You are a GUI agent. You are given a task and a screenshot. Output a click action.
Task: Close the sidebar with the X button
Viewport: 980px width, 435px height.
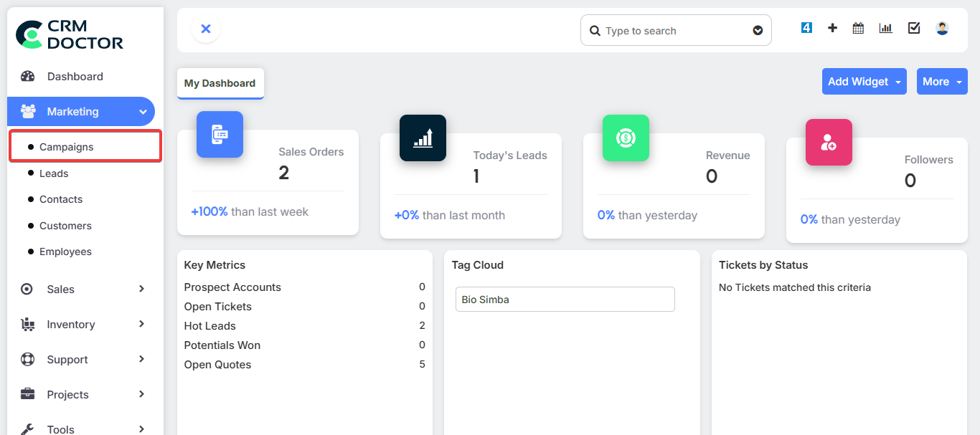coord(206,29)
